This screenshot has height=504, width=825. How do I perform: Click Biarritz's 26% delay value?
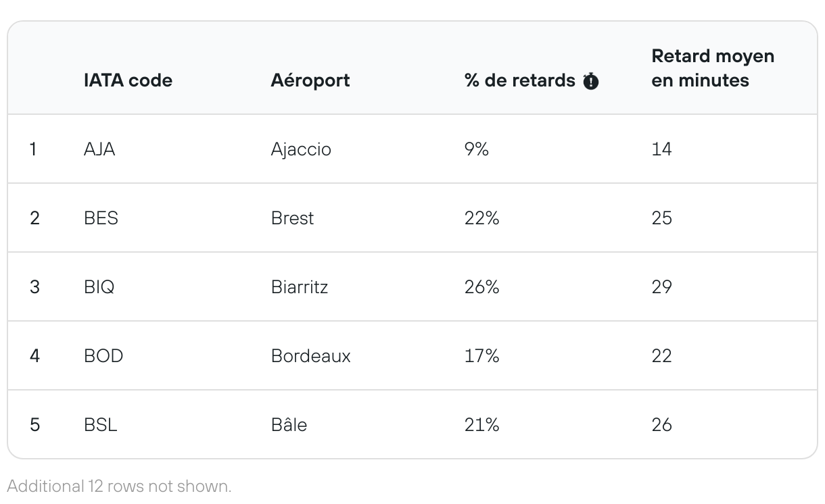(x=481, y=287)
